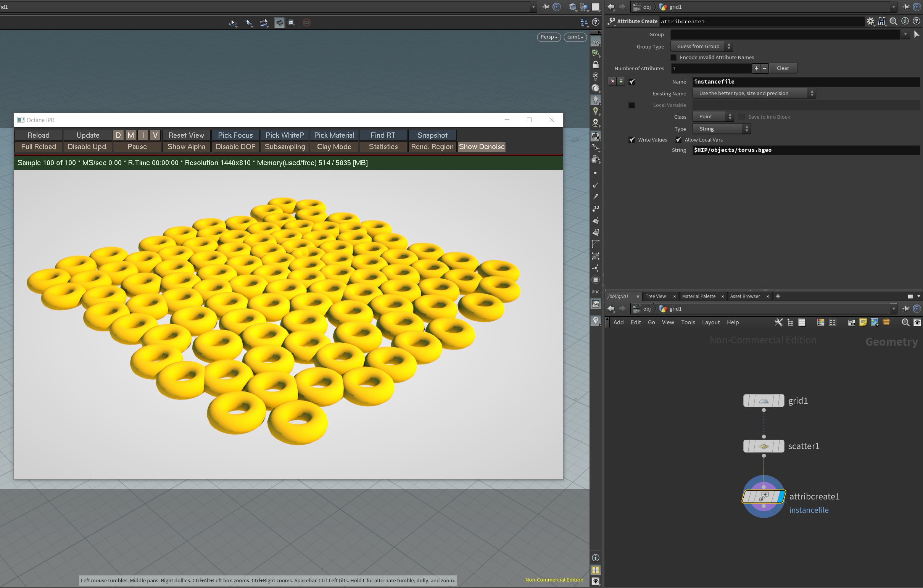
Task: Click the scatter1 node icon
Action: [764, 446]
